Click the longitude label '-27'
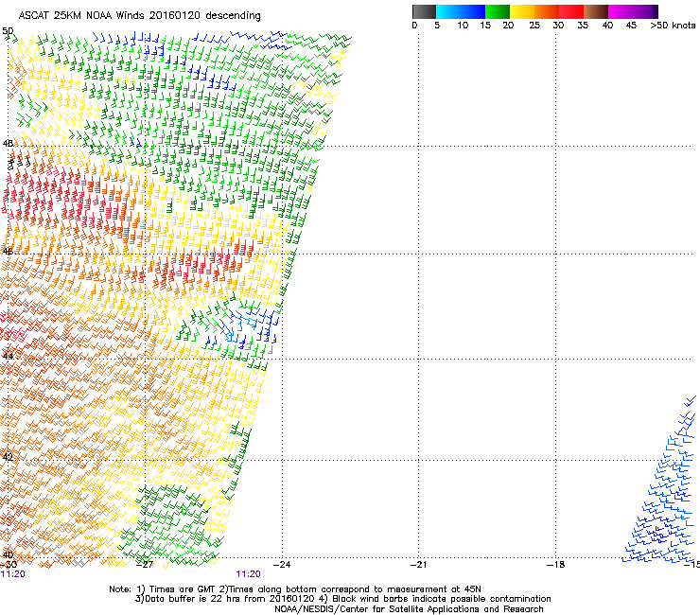Image resolution: width=700 pixels, height=615 pixels. click(x=144, y=565)
